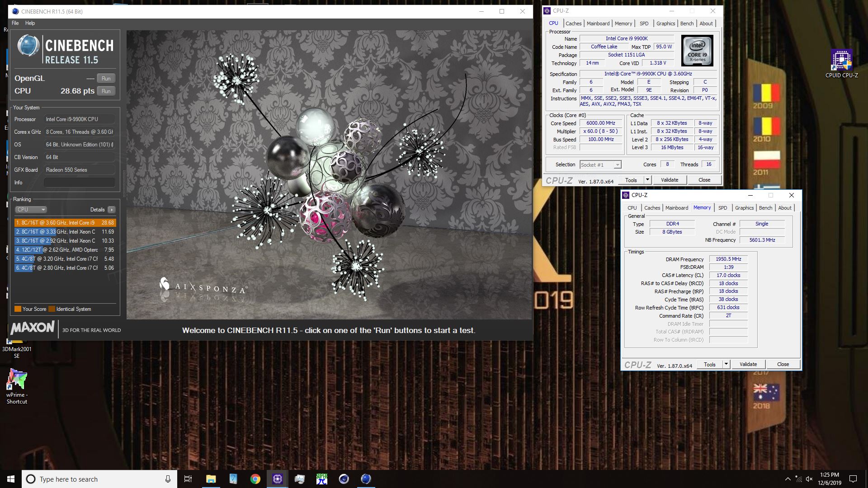Switch to Mainboard tab in top CPU-Z window
This screenshot has width=868, height=488.
[598, 23]
